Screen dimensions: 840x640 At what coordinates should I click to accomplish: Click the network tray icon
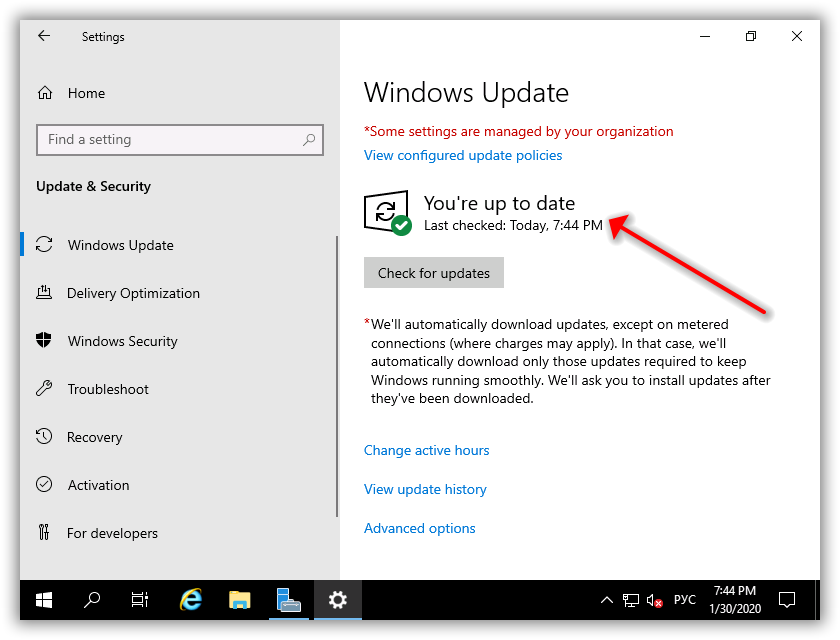pos(631,600)
